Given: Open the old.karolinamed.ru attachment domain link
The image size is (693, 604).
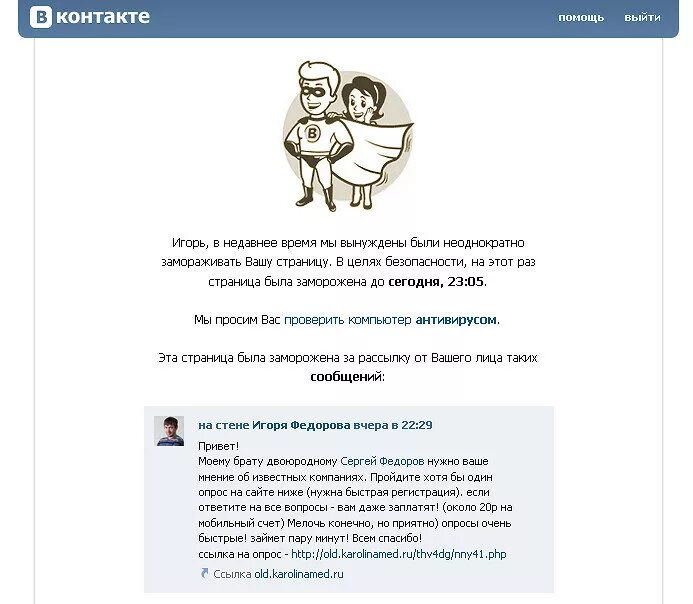Looking at the screenshot, I should [x=299, y=574].
